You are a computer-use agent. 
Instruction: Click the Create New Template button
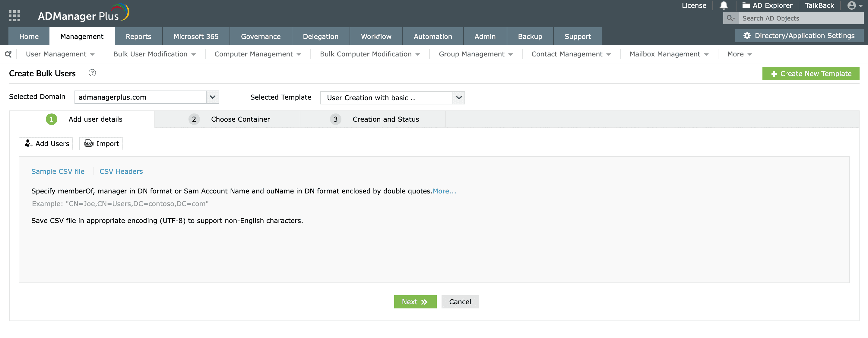(x=810, y=74)
